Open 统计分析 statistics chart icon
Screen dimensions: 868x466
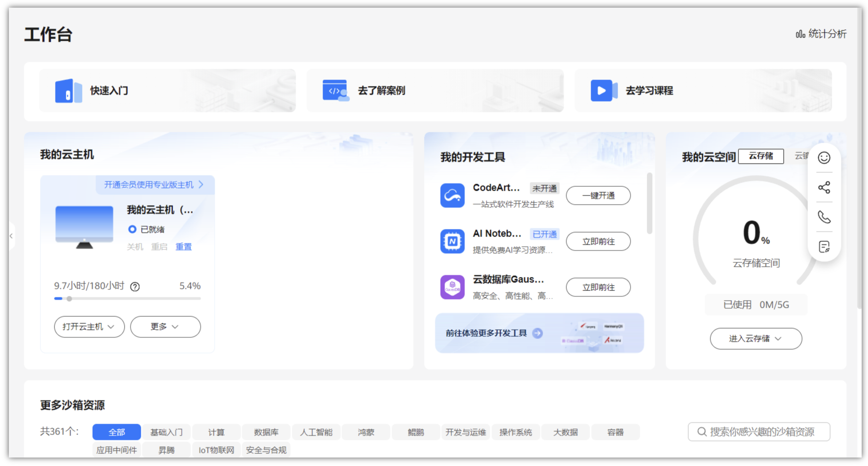click(800, 34)
